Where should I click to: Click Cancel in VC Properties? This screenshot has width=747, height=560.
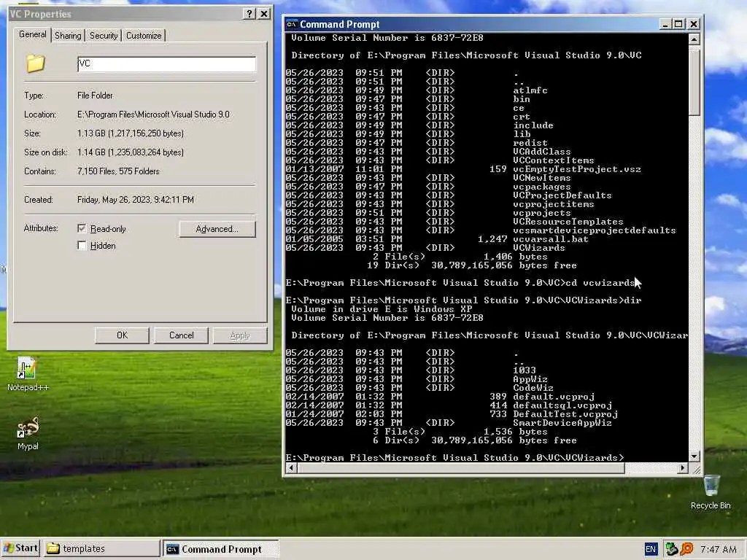(181, 335)
